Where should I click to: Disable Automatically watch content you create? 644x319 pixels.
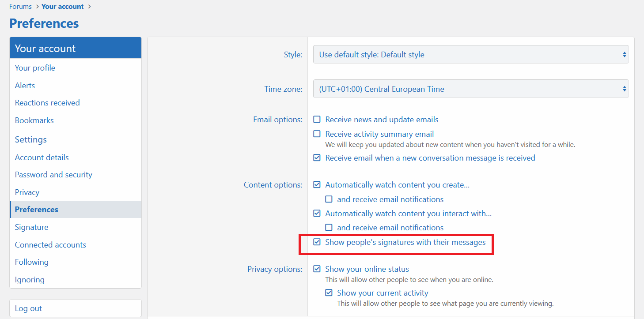[x=317, y=185]
